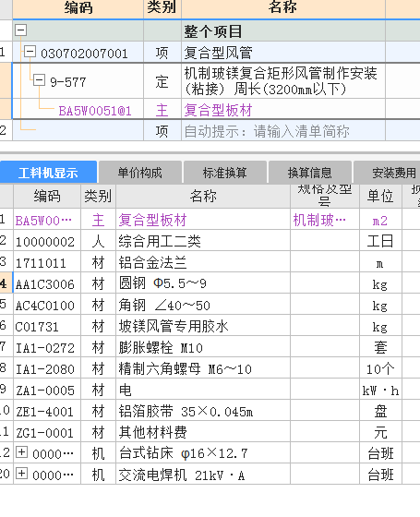Select the code ZE1-4001

pos(44,412)
